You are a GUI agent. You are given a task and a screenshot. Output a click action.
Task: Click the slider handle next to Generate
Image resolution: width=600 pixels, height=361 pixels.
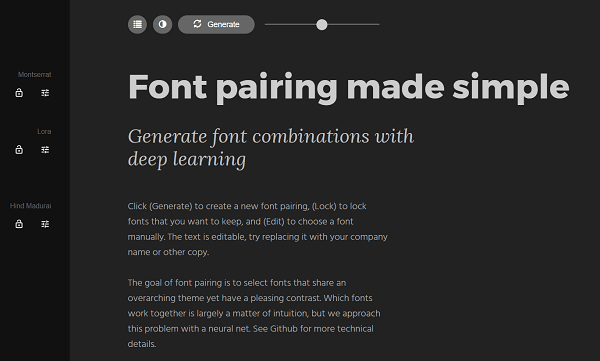[322, 25]
